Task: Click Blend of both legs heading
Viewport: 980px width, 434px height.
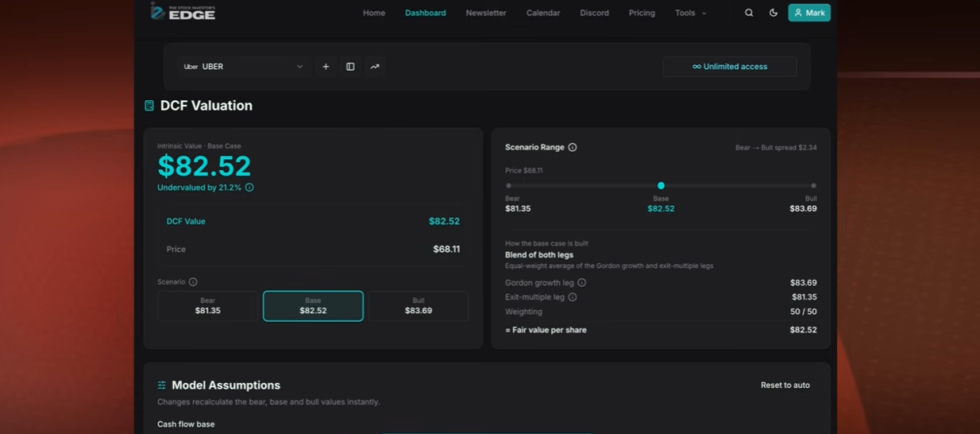Action: tap(539, 255)
